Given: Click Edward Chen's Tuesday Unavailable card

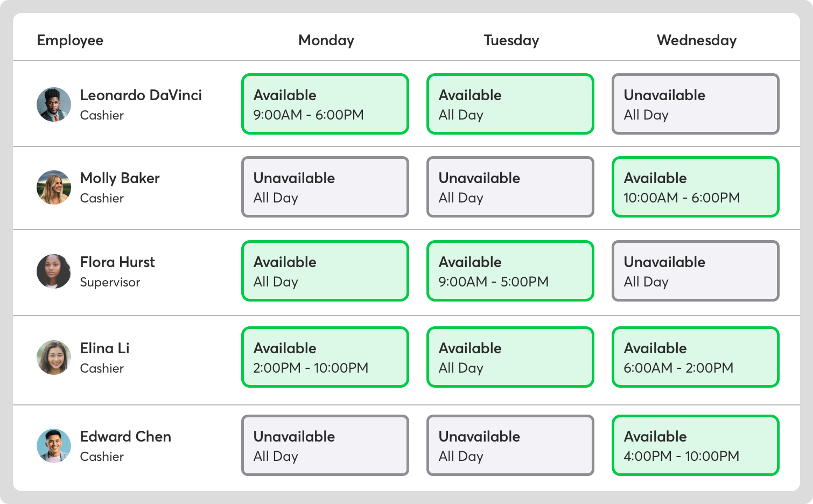Looking at the screenshot, I should [510, 445].
